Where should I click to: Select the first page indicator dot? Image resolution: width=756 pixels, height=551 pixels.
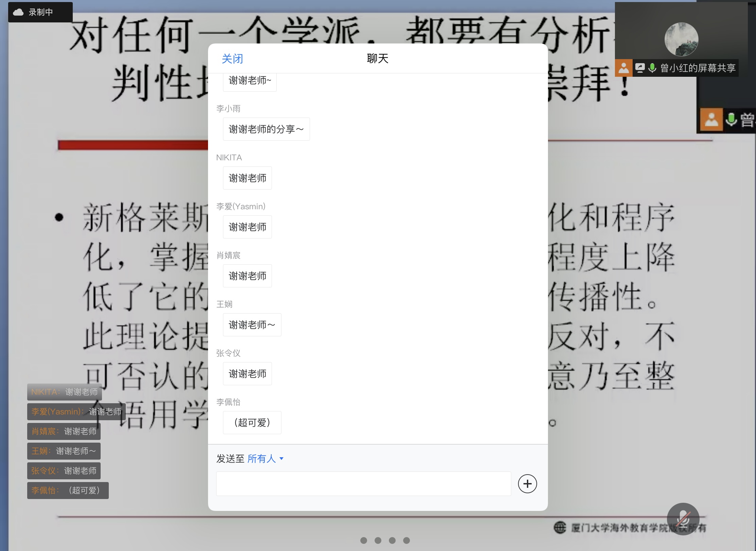click(x=364, y=540)
